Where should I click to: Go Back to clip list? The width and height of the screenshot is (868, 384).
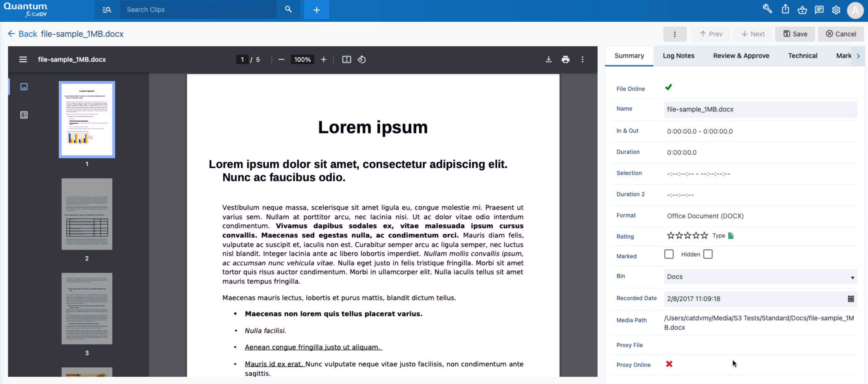coord(22,34)
